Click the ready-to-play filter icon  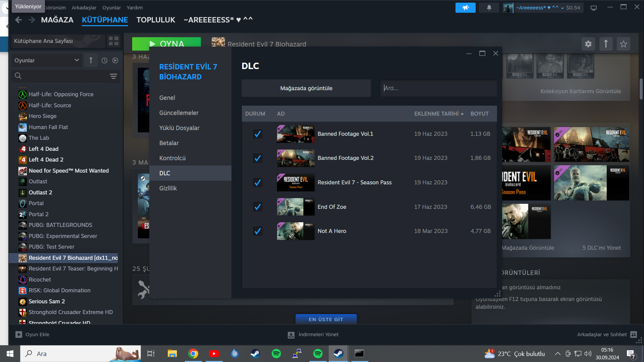coord(115,60)
